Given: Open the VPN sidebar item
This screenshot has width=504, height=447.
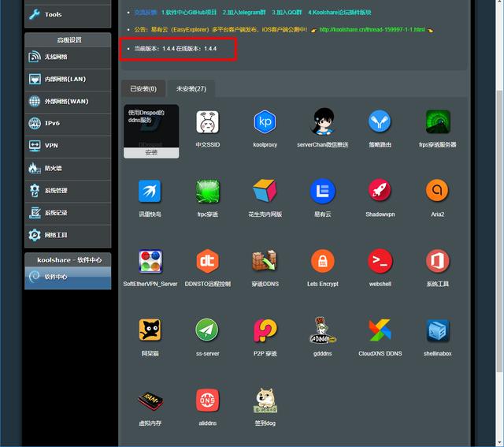Looking at the screenshot, I should pos(68,146).
